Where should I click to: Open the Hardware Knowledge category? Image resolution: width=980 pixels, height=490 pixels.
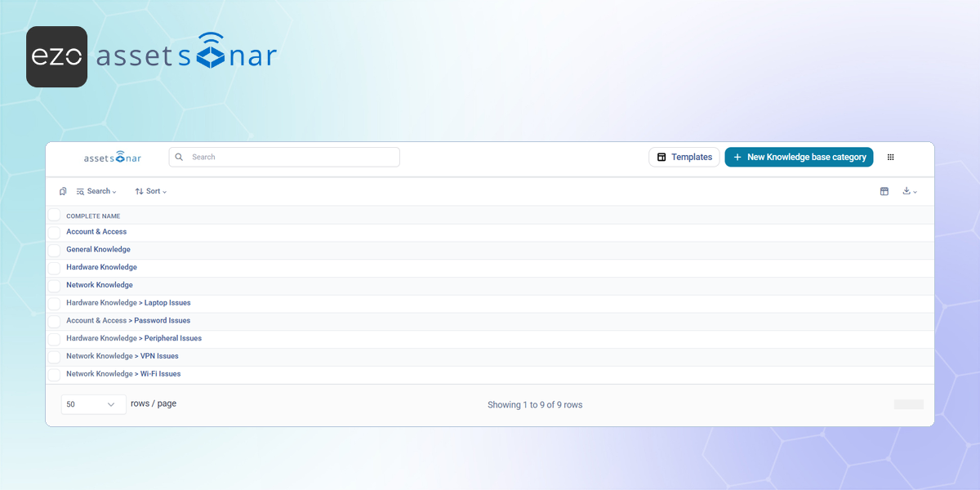[101, 267]
